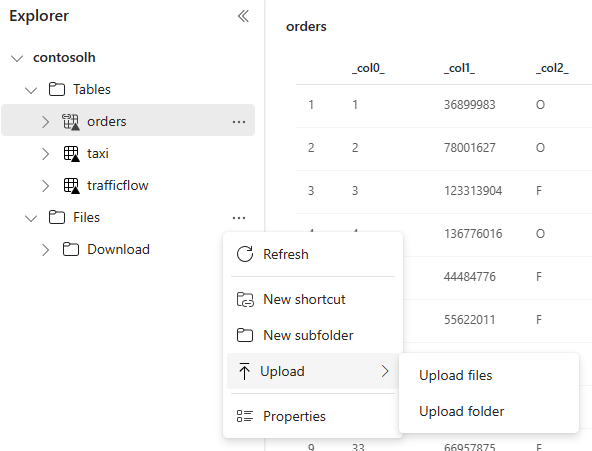Expand the Download folder chevron
This screenshot has height=451, width=592.
(x=45, y=250)
